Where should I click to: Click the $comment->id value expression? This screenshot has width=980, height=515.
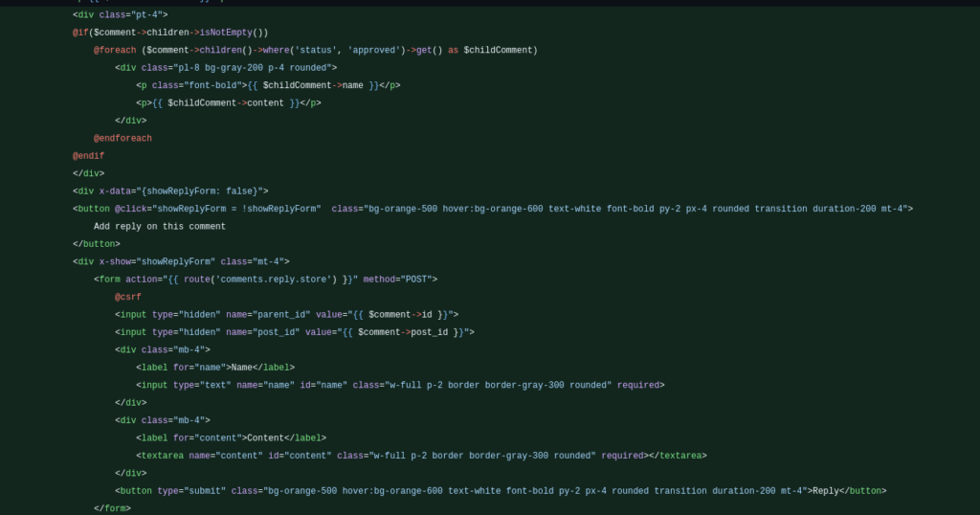pyautogui.click(x=400, y=314)
